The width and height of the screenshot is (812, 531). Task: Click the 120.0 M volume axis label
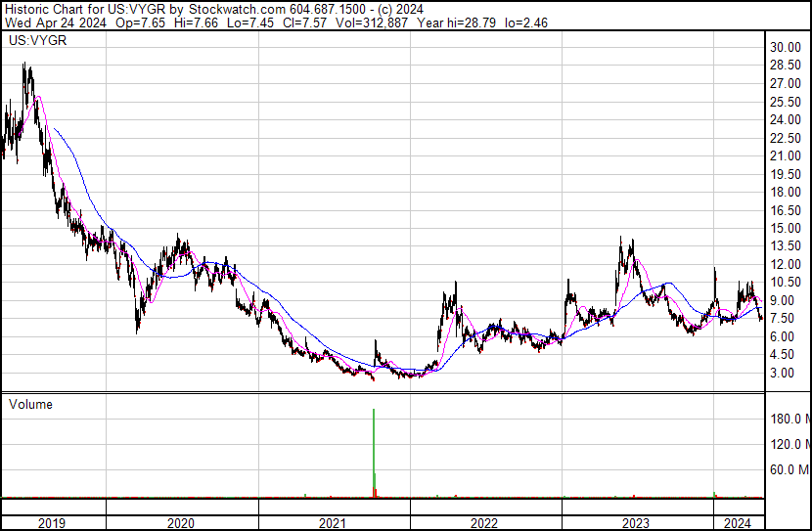[x=790, y=444]
